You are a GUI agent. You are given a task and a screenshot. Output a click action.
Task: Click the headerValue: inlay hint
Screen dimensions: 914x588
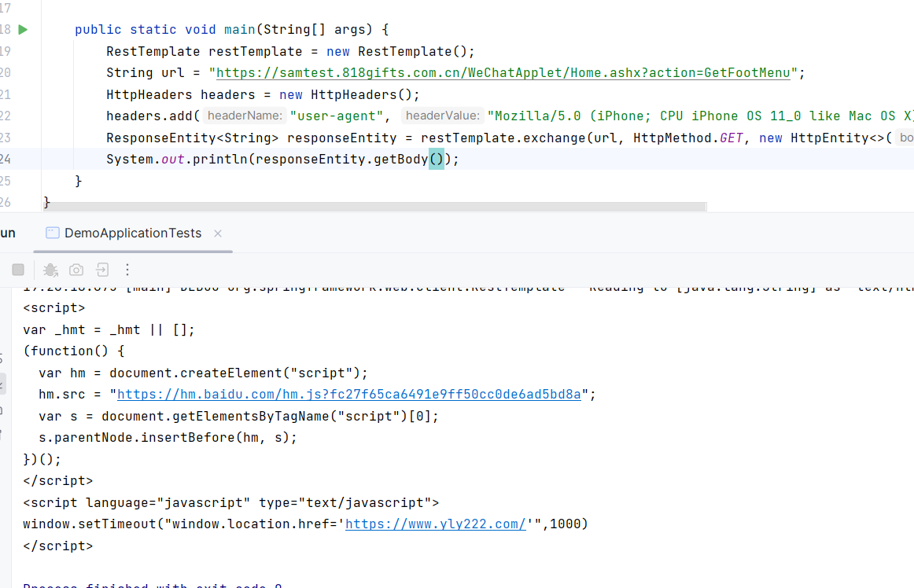[x=442, y=116]
